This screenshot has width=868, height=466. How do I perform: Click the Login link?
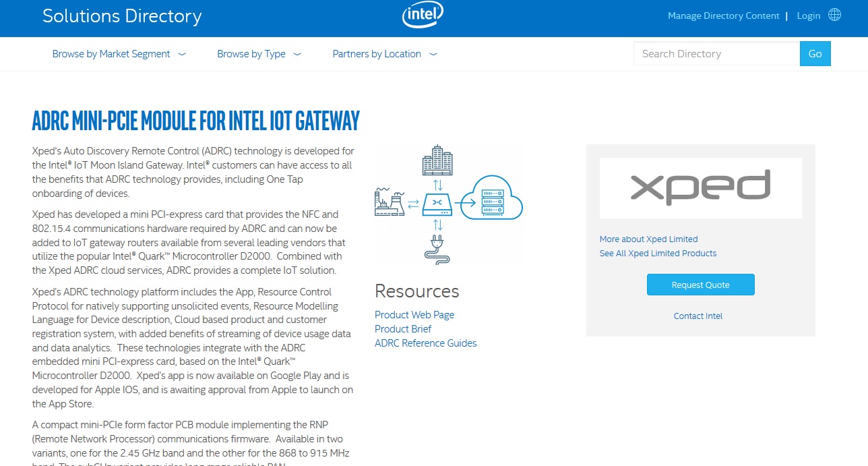(809, 15)
